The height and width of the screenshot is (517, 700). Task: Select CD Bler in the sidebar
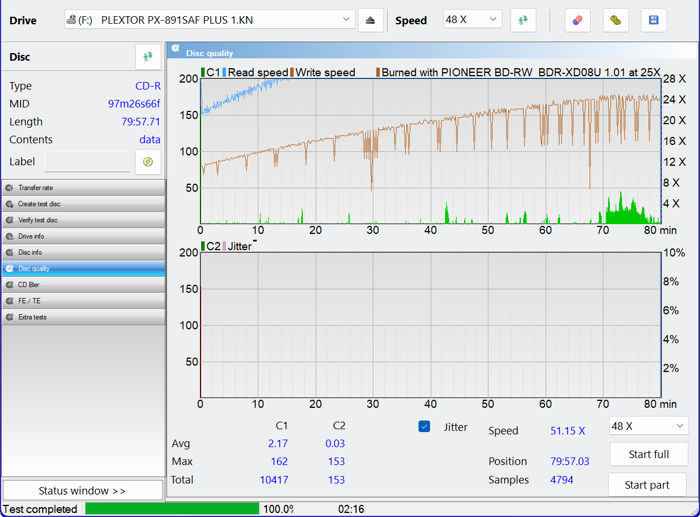83,285
